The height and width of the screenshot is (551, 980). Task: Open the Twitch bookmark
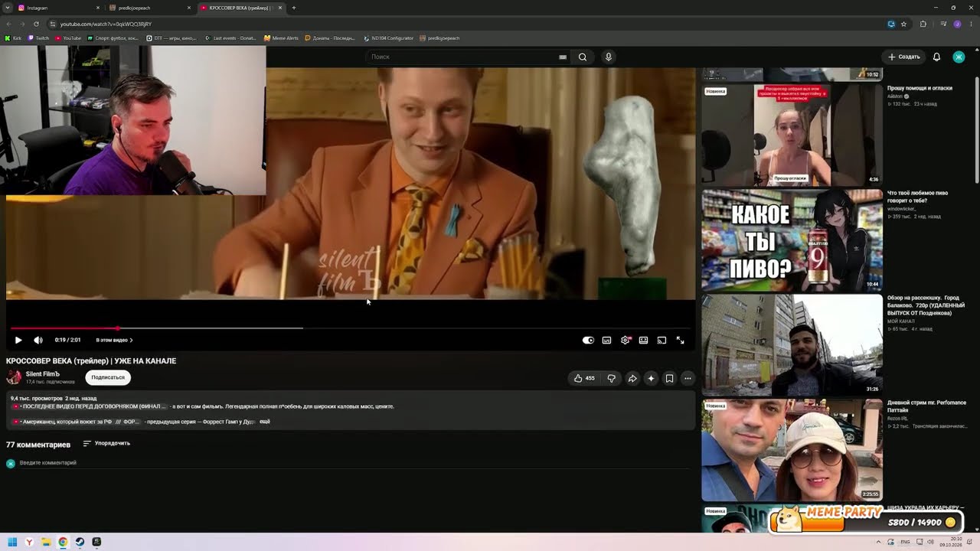point(38,37)
